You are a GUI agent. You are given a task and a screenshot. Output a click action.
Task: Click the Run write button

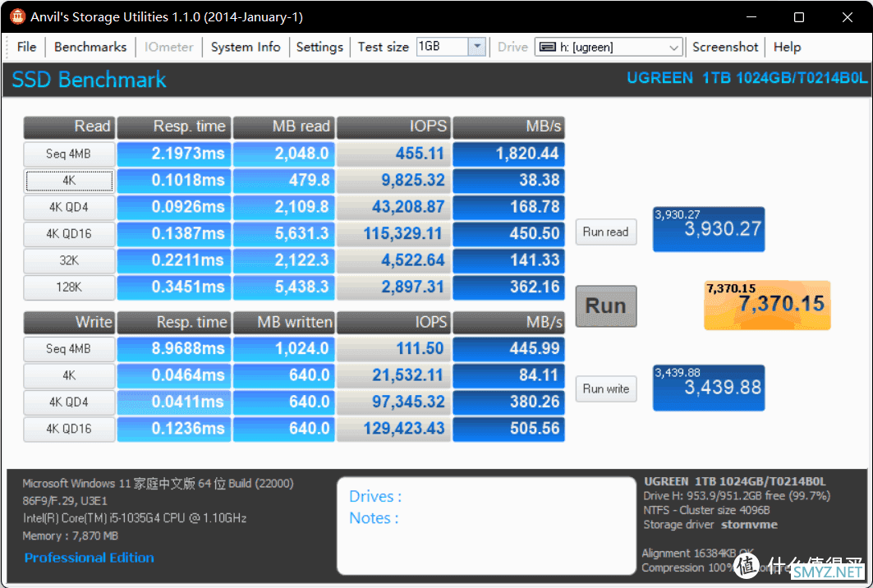pos(606,388)
